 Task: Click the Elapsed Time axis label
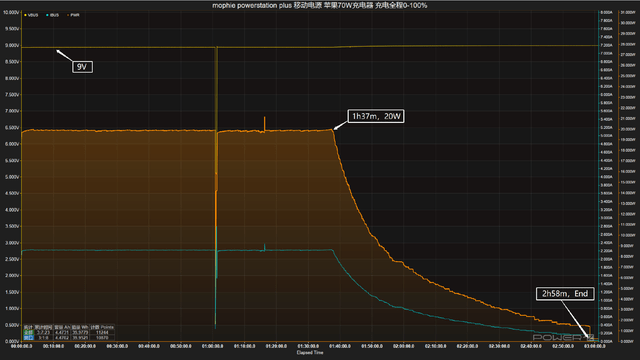coord(310,353)
